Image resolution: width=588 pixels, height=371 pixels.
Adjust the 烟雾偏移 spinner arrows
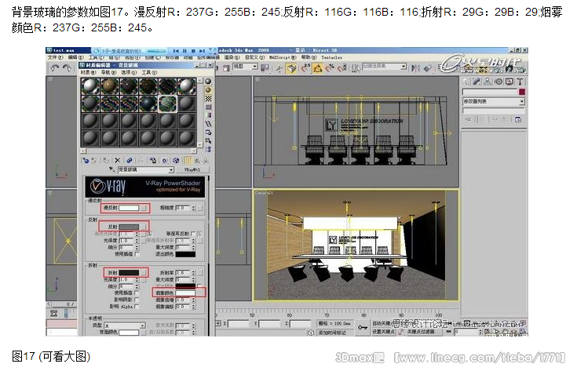193,307
